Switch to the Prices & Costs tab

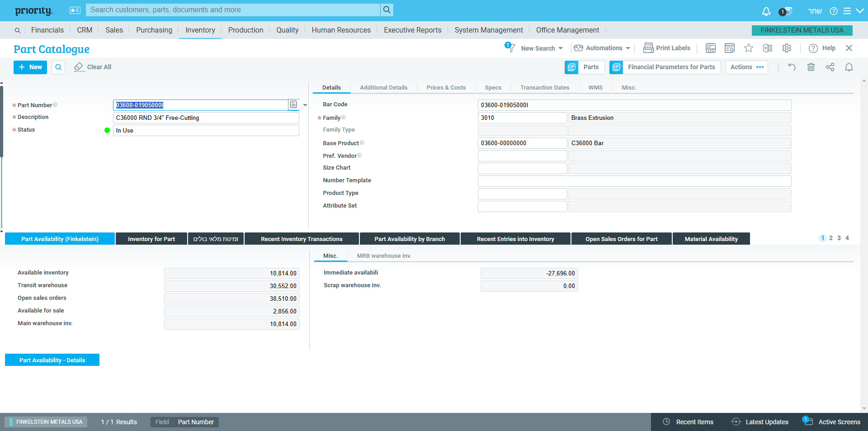(446, 88)
